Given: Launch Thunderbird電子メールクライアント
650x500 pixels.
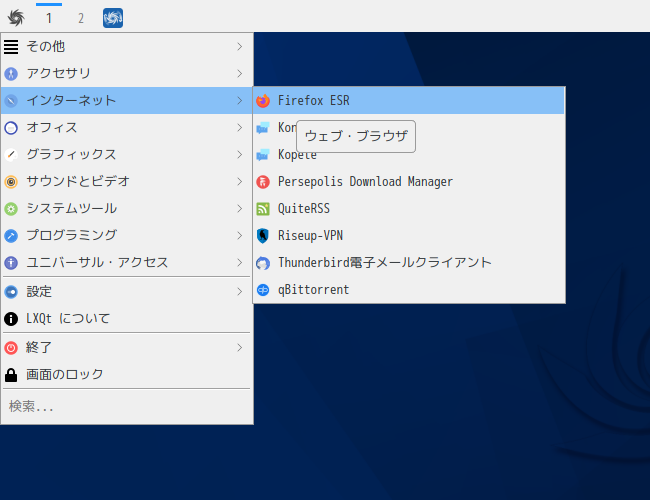Looking at the screenshot, I should point(409,262).
